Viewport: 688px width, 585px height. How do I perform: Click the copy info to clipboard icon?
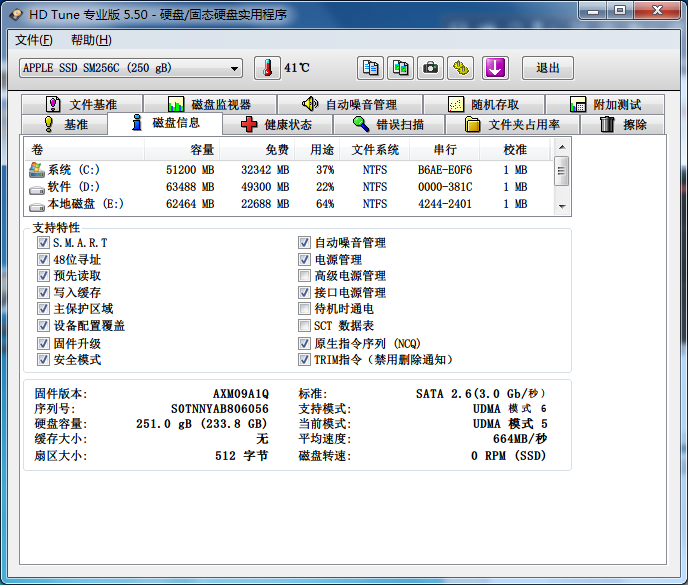click(x=371, y=68)
